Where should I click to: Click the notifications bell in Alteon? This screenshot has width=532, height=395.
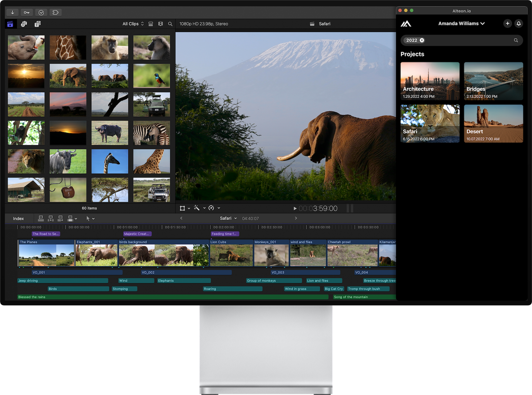point(519,23)
